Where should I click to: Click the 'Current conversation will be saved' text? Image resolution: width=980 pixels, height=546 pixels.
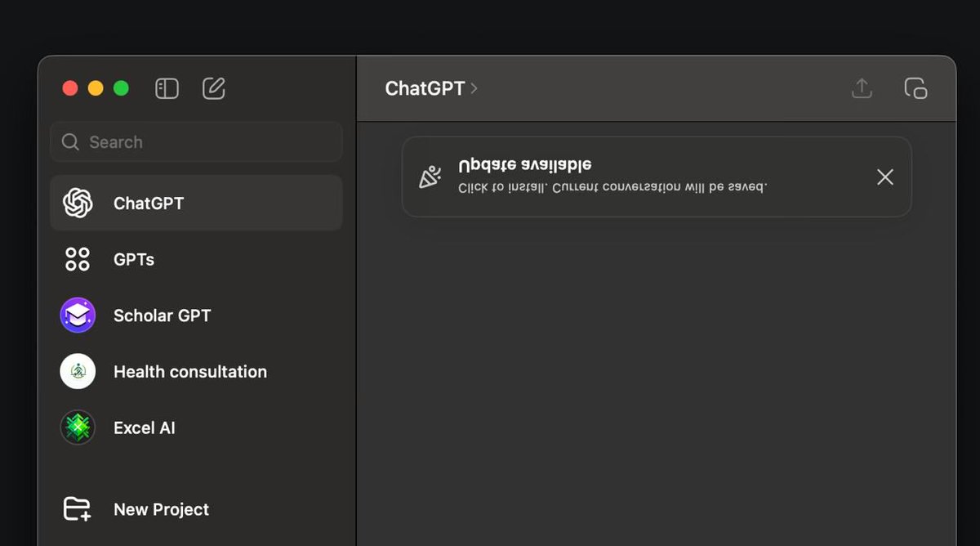click(x=660, y=187)
